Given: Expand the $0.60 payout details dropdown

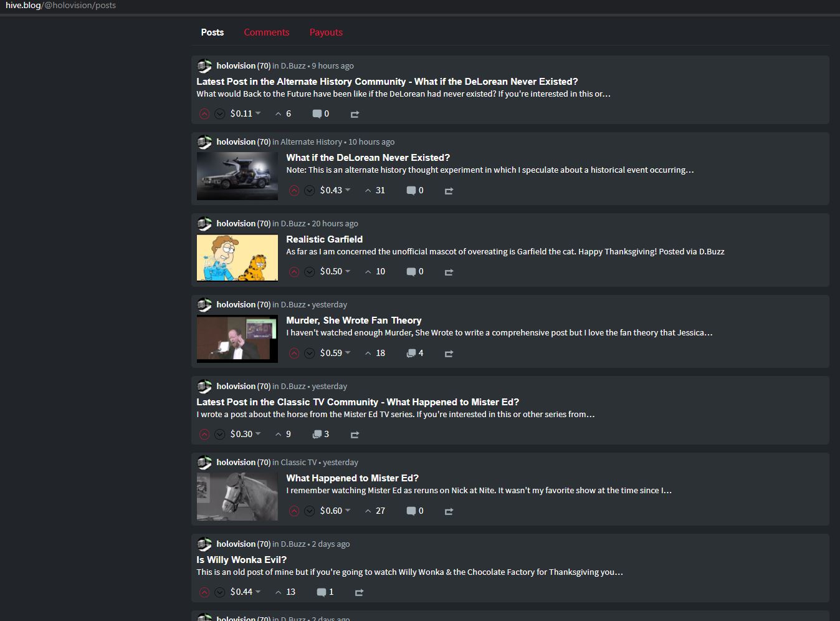Looking at the screenshot, I should click(335, 511).
